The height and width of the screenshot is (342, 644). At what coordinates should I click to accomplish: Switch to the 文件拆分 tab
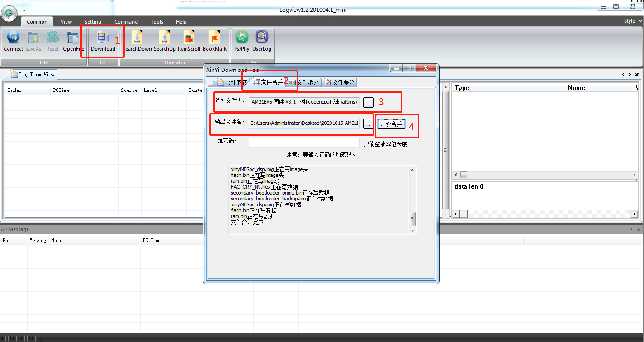coord(304,82)
